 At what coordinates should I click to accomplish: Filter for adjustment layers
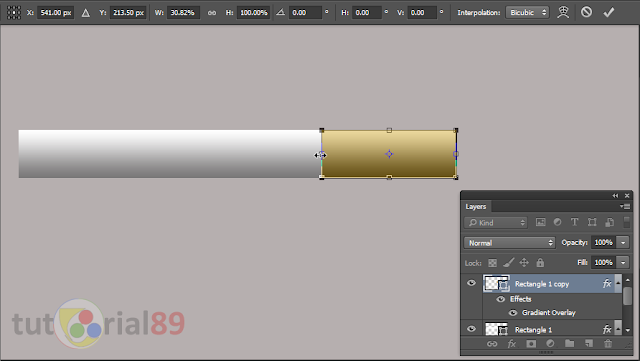557,222
